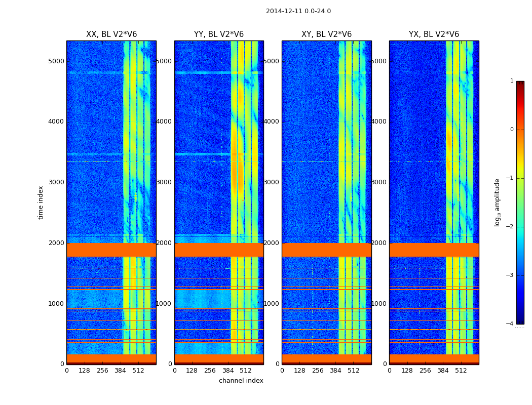Click the log10 amplitude colorbar label
Image resolution: width=532 pixels, height=405 pixels.
498,202
